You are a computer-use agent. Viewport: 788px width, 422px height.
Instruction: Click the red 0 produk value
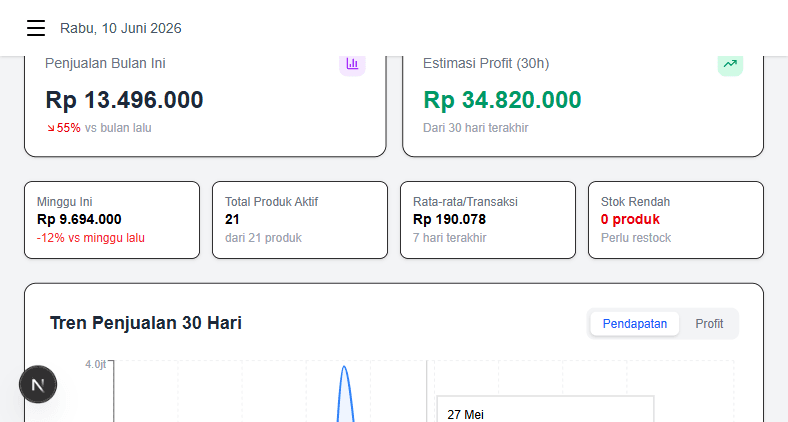pyautogui.click(x=630, y=220)
